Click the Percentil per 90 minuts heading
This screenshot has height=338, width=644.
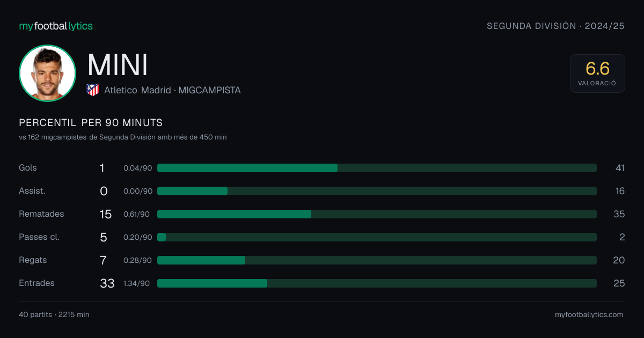91,122
